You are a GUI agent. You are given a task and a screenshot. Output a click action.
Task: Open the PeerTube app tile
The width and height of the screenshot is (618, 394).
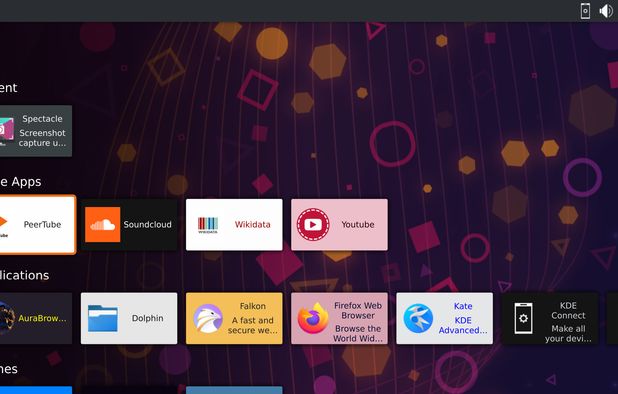point(37,225)
